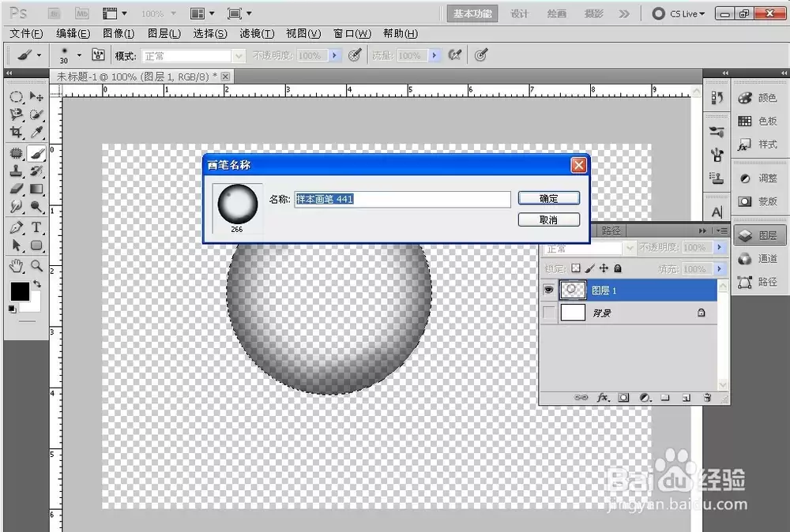Select the Zoom tool

tap(36, 266)
